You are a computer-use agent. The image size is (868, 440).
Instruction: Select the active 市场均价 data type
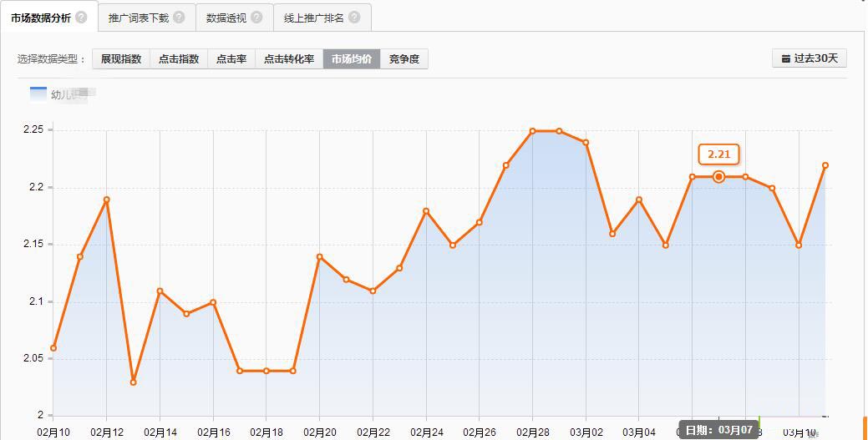click(352, 58)
